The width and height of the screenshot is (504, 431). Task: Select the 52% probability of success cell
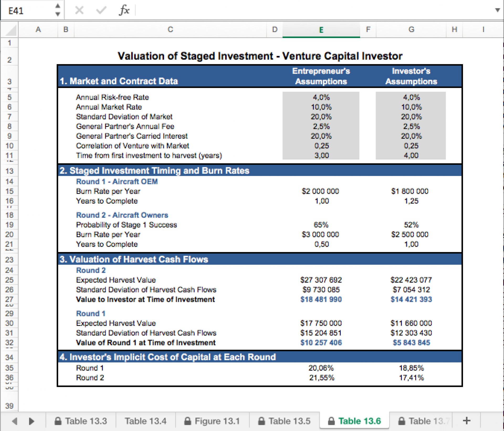pyautogui.click(x=411, y=225)
